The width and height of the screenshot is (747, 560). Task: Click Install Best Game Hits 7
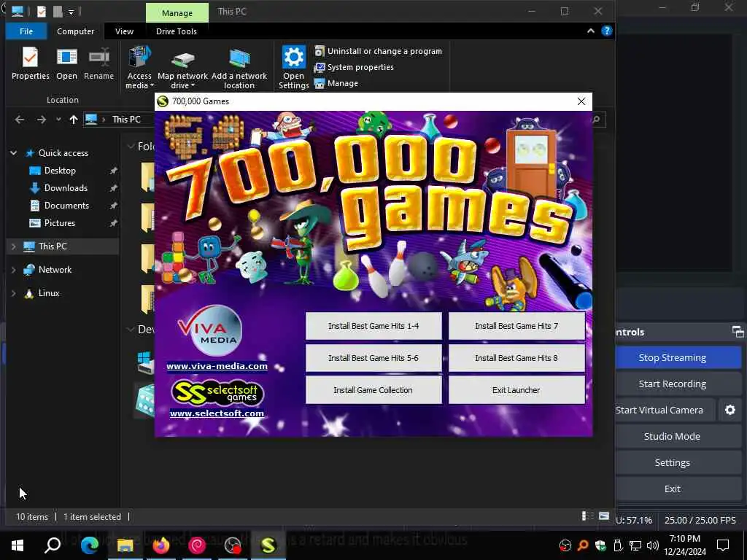pyautogui.click(x=516, y=326)
